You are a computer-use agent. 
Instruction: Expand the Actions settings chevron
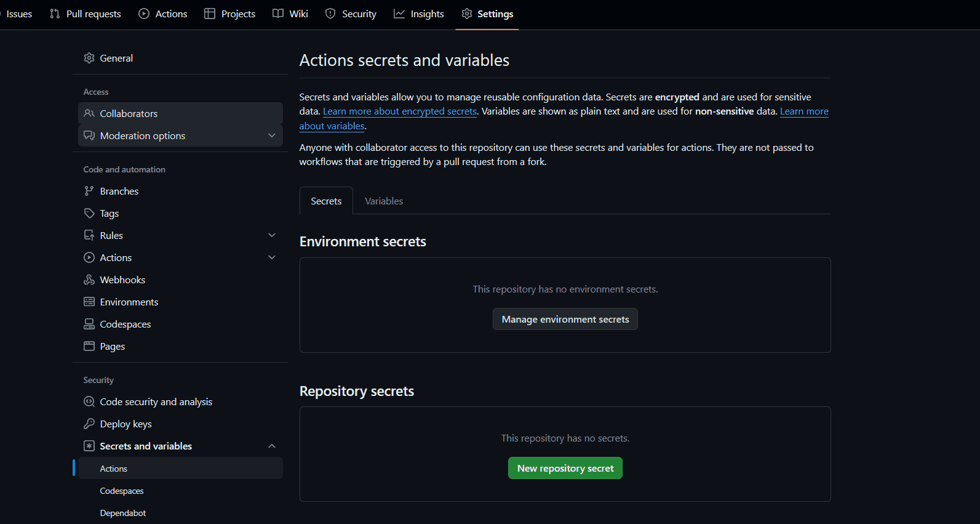tap(272, 257)
